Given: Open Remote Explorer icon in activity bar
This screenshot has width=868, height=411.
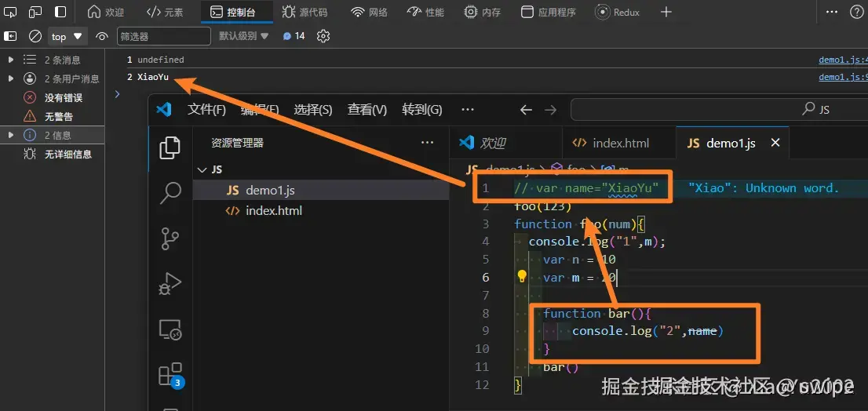Looking at the screenshot, I should click(170, 329).
